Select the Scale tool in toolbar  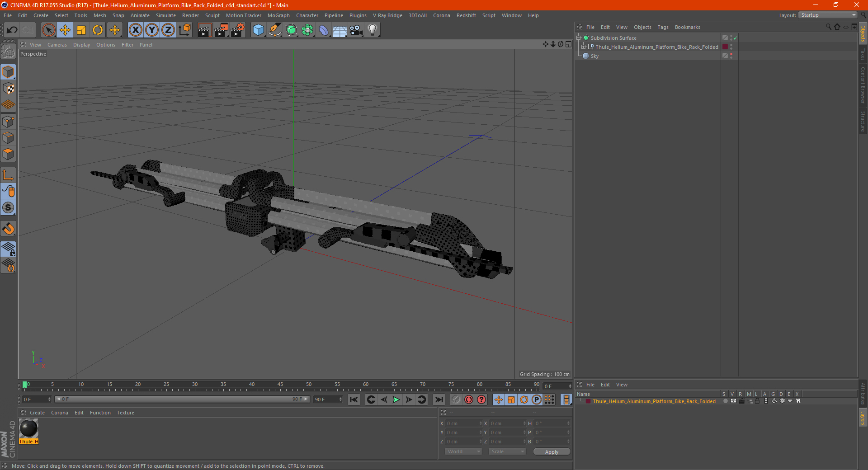[81, 30]
